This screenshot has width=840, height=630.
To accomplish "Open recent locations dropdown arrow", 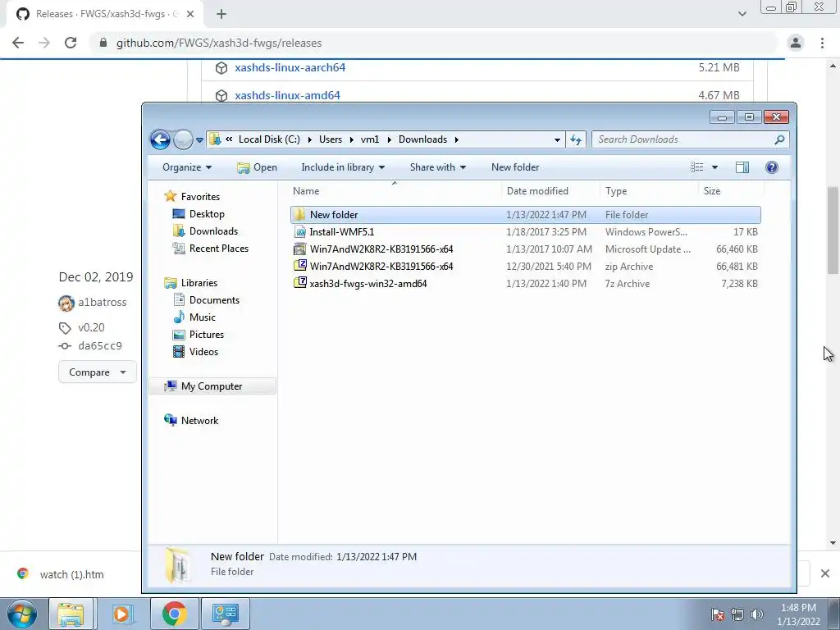I will 199,139.
